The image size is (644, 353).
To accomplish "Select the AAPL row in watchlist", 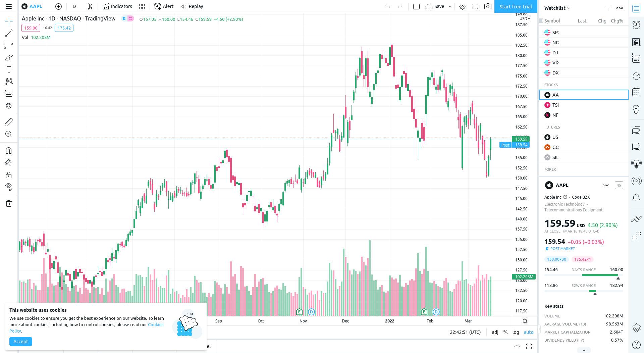I will point(584,95).
